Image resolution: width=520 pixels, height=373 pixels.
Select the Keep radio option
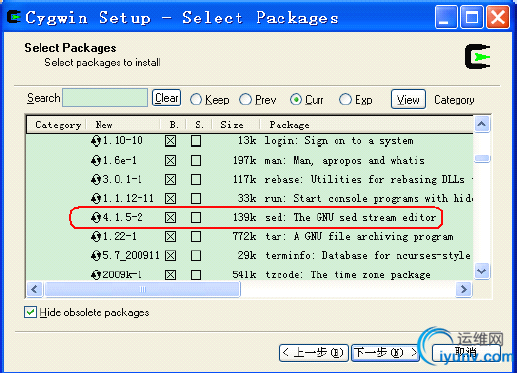196,99
